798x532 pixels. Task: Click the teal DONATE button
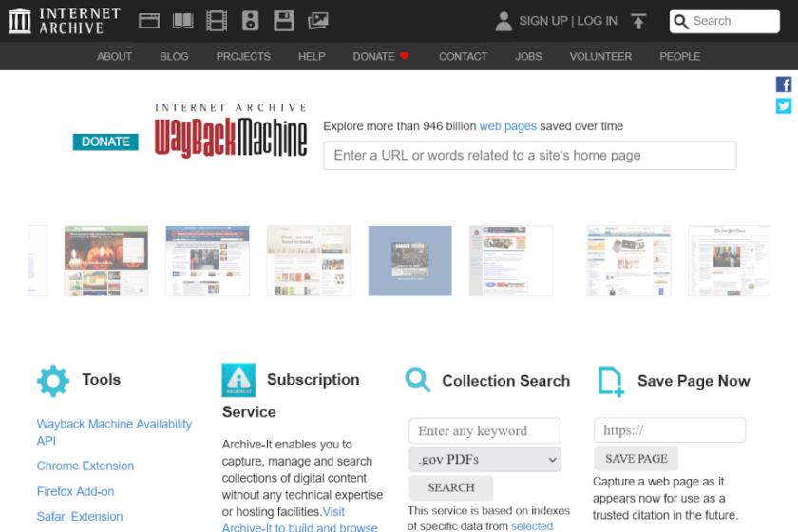click(105, 142)
